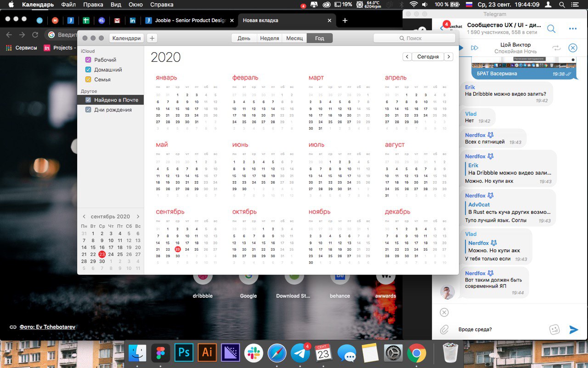588x368 pixels.
Task: Open the pinned Gmail tab in Chrome
Action: [117, 20]
